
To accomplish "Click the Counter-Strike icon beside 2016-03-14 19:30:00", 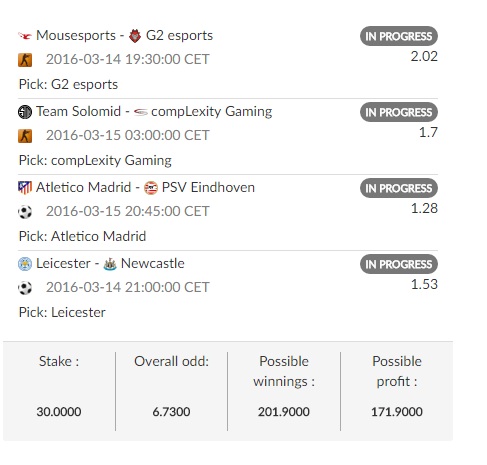I will coord(25,60).
